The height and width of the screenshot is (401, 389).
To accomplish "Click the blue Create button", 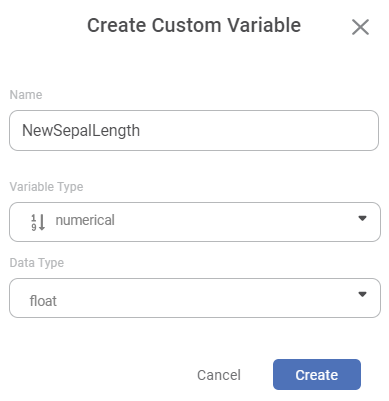I will coord(317,375).
